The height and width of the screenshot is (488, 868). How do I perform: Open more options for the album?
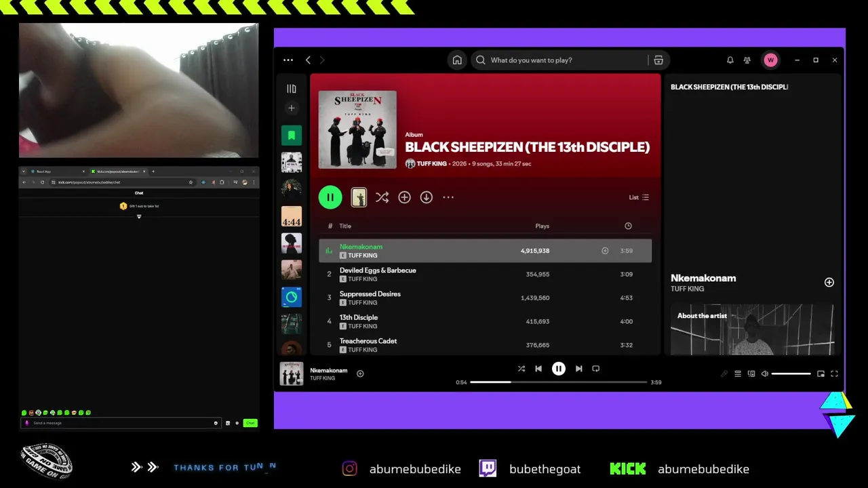pyautogui.click(x=448, y=197)
